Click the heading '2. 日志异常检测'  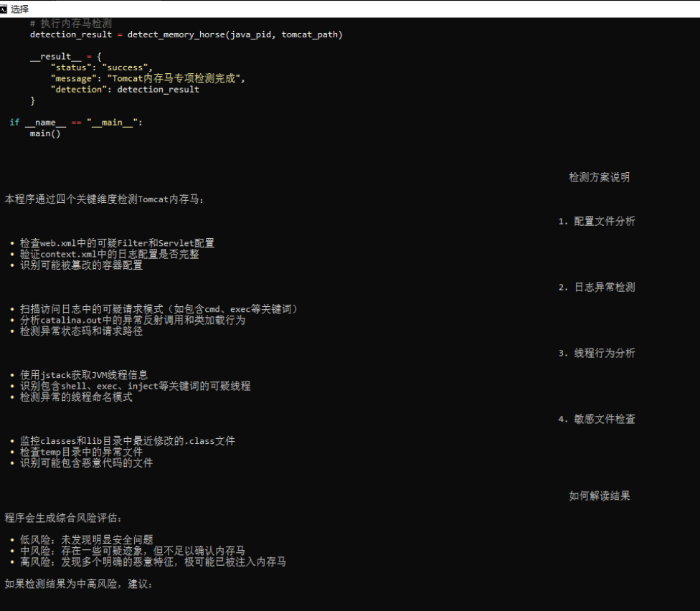(x=597, y=287)
